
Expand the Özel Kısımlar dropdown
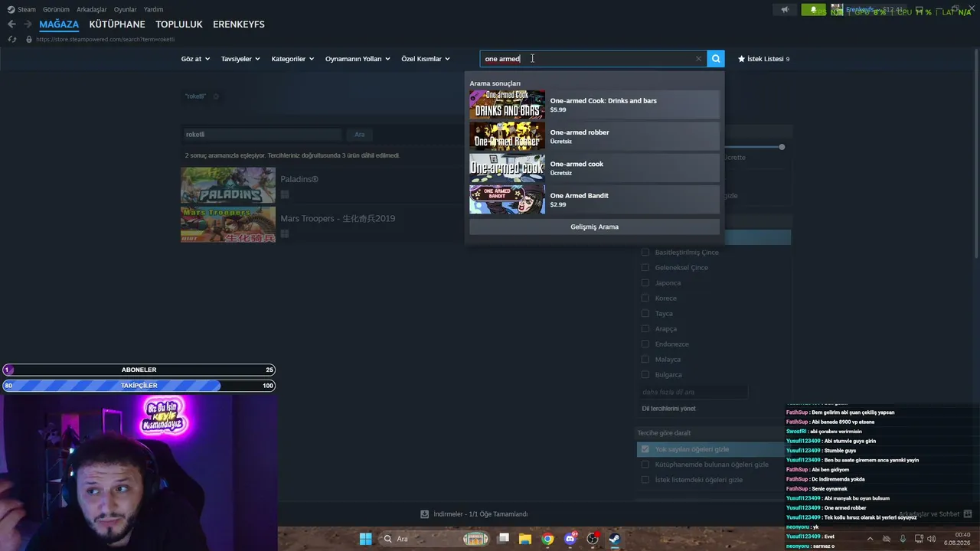coord(426,59)
